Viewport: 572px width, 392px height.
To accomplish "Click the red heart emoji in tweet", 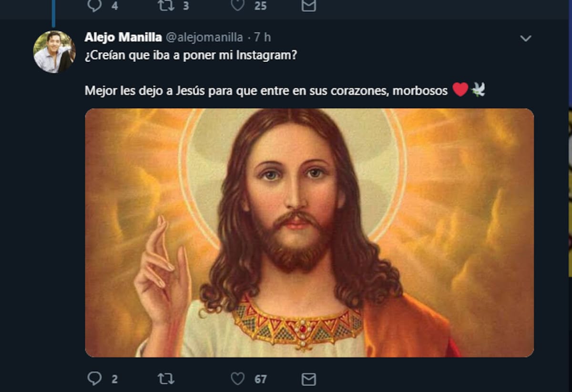I will (x=460, y=89).
